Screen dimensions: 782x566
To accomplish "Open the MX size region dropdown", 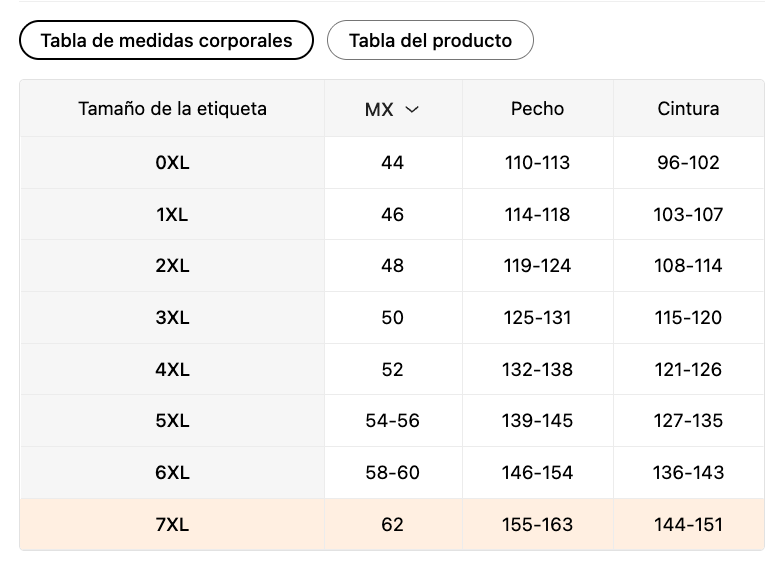I will point(392,109).
